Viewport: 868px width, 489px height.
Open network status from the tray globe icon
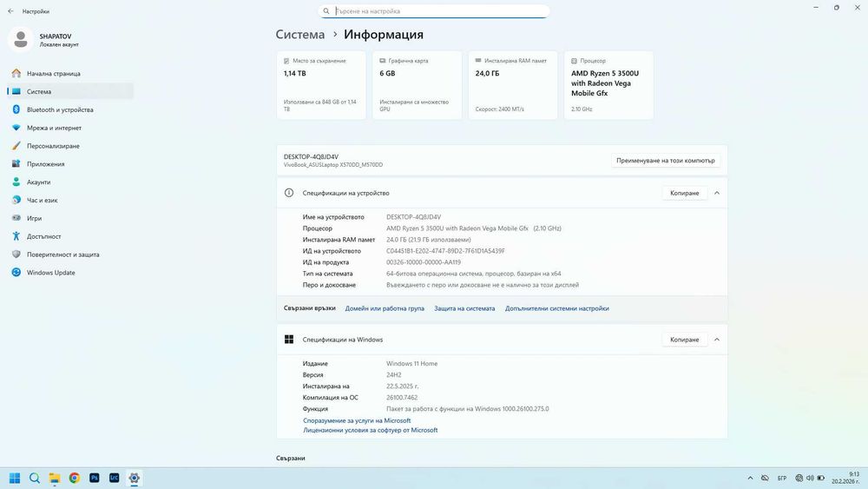(799, 478)
